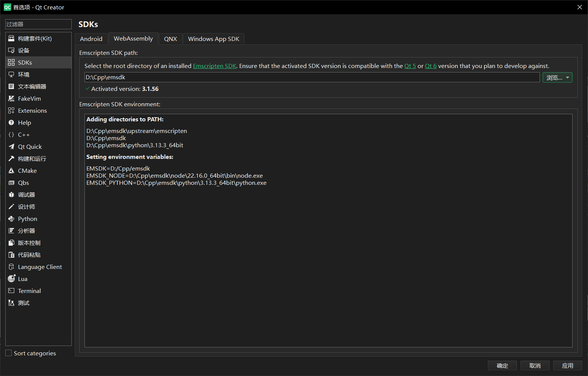Select the 分析器 analyzer icon

11,231
